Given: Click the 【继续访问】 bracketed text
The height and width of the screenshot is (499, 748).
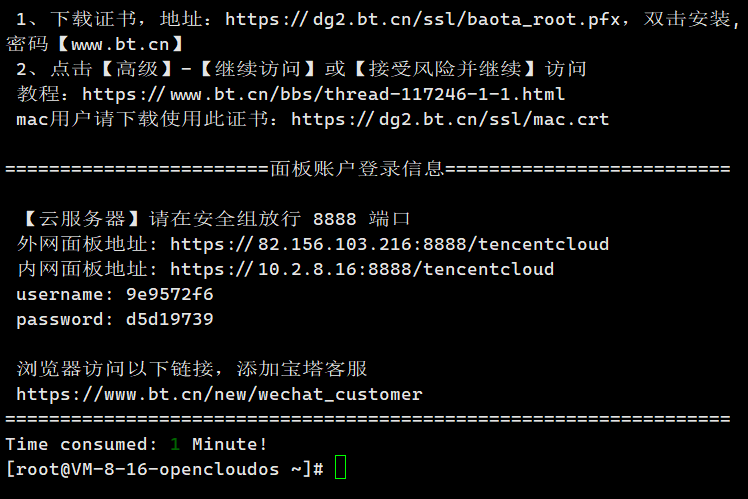Looking at the screenshot, I should tap(258, 69).
